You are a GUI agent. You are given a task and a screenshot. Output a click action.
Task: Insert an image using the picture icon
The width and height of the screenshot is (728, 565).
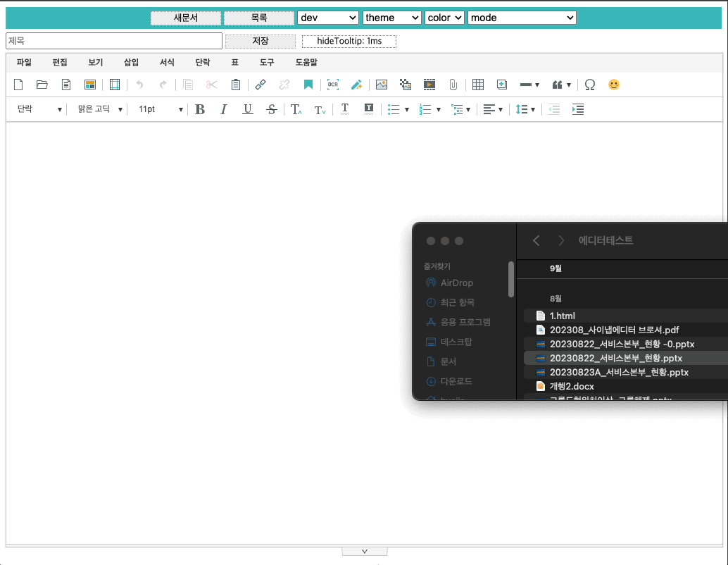[x=382, y=85]
